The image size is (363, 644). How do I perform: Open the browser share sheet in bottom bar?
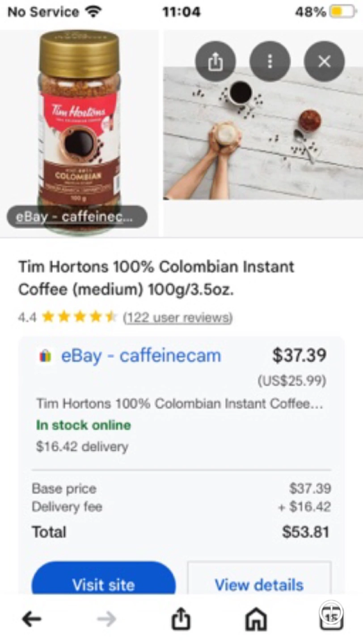(181, 619)
